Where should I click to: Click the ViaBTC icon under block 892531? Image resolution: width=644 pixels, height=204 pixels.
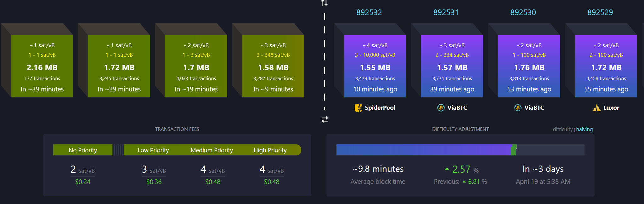[441, 108]
